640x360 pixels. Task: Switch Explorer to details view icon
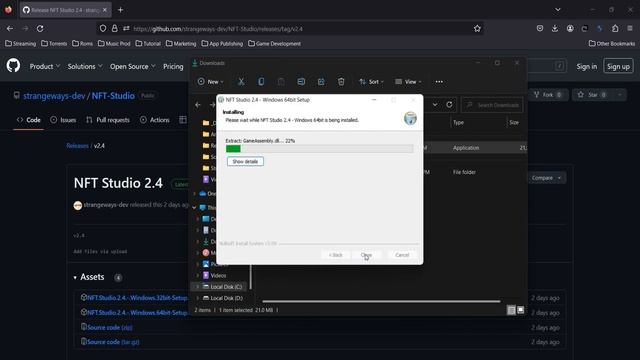pyautogui.click(x=511, y=310)
